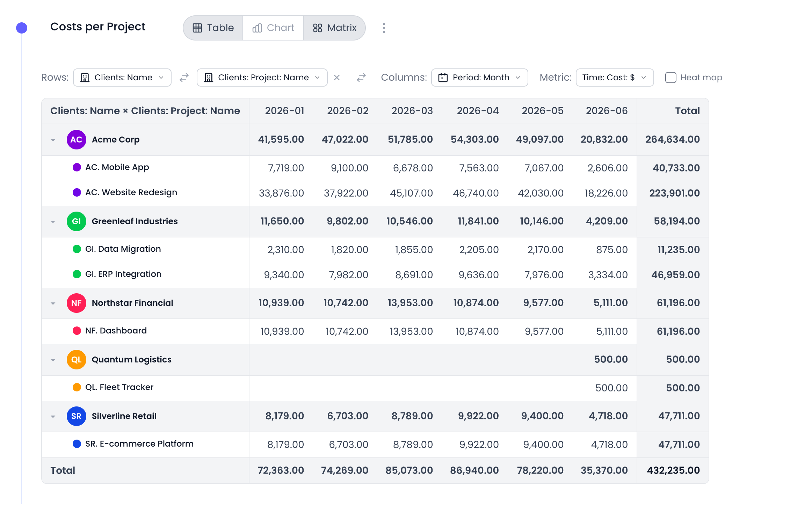Click the grand total 432,235.00 cell
This screenshot has height=507, width=812.
tap(673, 471)
